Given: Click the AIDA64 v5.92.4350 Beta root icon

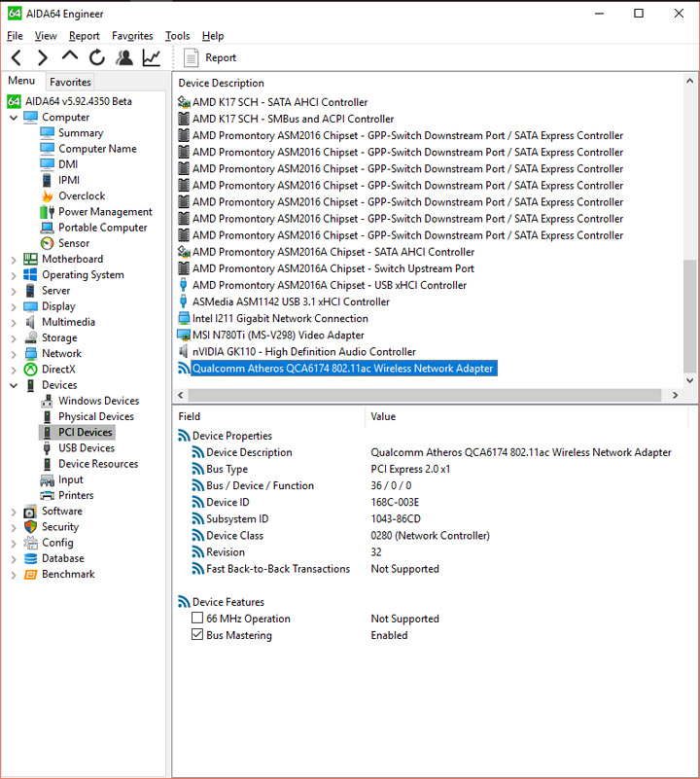Looking at the screenshot, I should pyautogui.click(x=14, y=101).
